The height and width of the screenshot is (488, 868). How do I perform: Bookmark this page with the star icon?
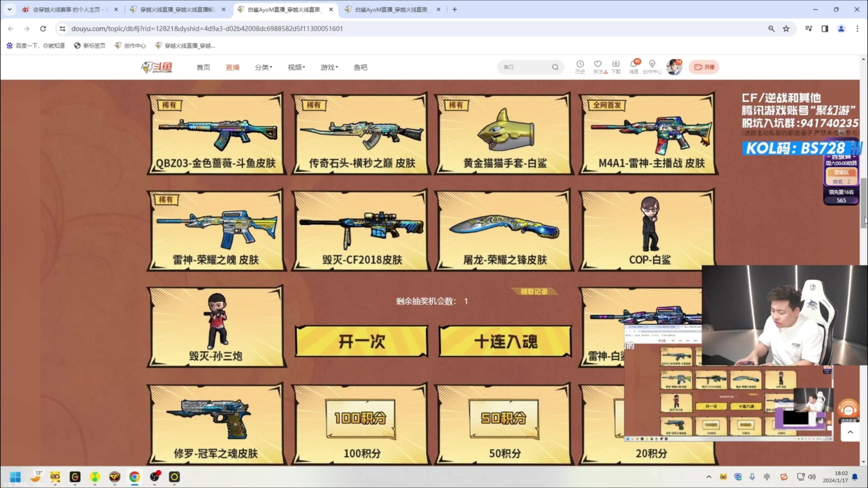(x=786, y=28)
